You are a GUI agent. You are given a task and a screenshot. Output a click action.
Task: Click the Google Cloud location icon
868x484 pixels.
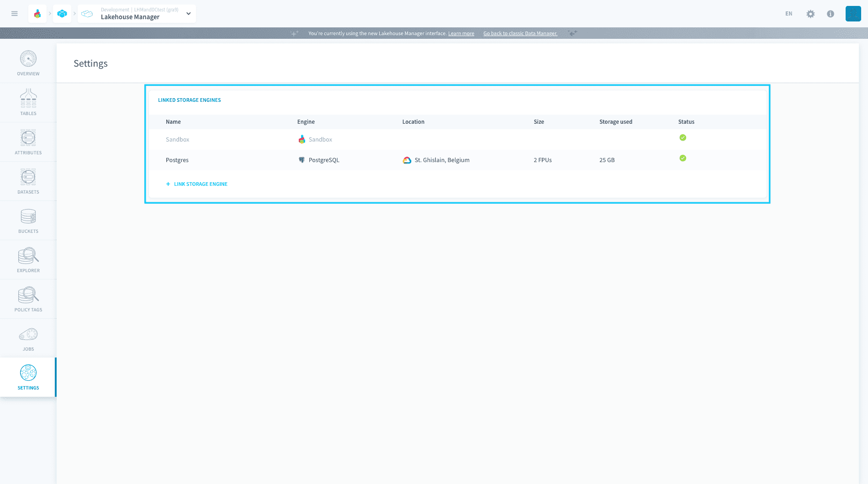point(407,160)
